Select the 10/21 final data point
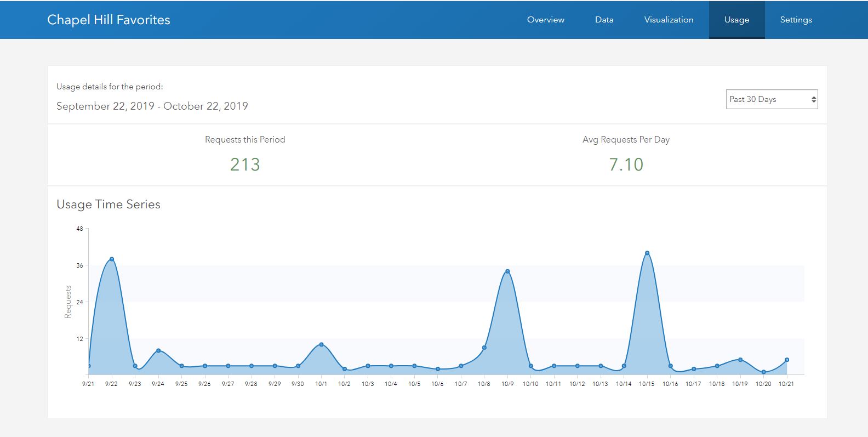The width and height of the screenshot is (868, 437). 787,360
